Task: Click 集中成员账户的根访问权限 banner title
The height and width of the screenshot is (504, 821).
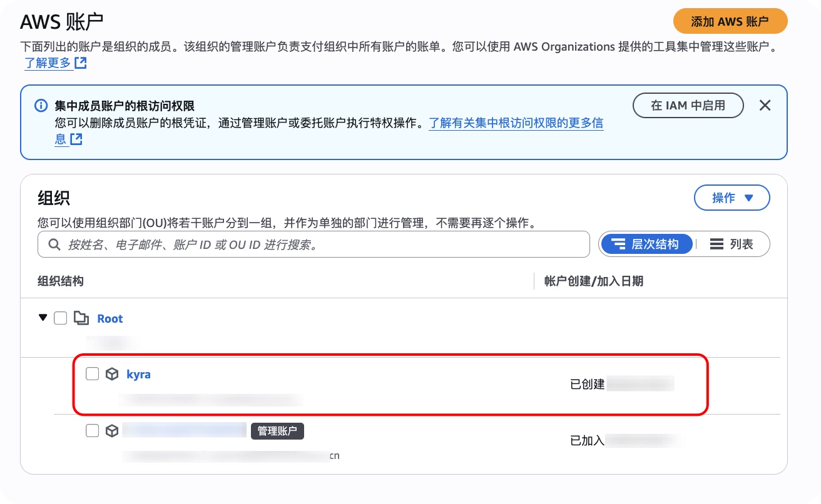Action: point(125,106)
